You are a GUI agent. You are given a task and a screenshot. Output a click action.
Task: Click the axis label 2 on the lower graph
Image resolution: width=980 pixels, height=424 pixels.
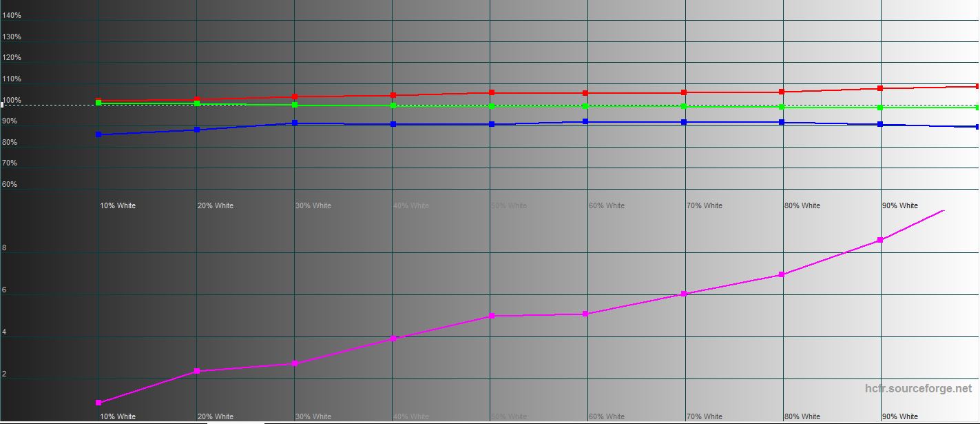5,374
